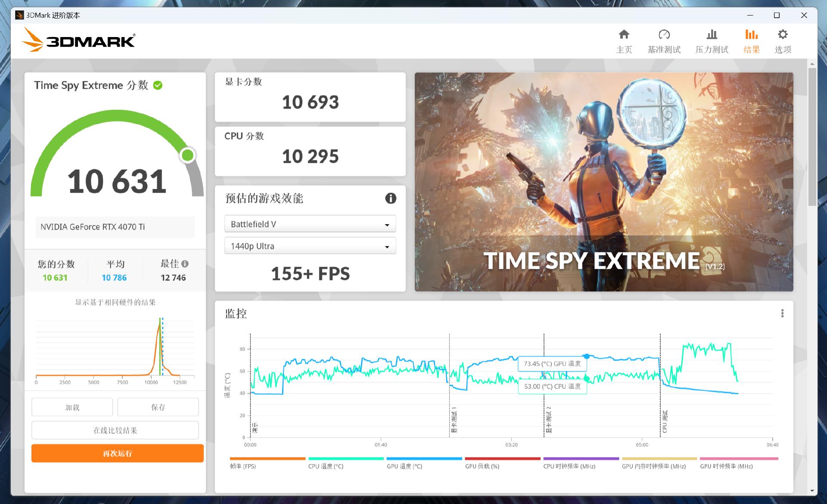Image resolution: width=827 pixels, height=504 pixels.
Task: Open the Options (选项) gear icon
Action: (783, 35)
